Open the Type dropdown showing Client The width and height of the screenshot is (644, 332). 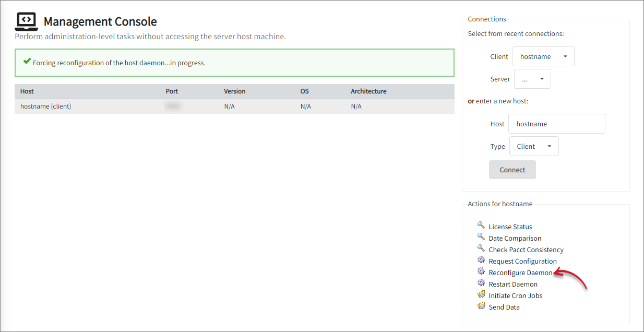534,146
